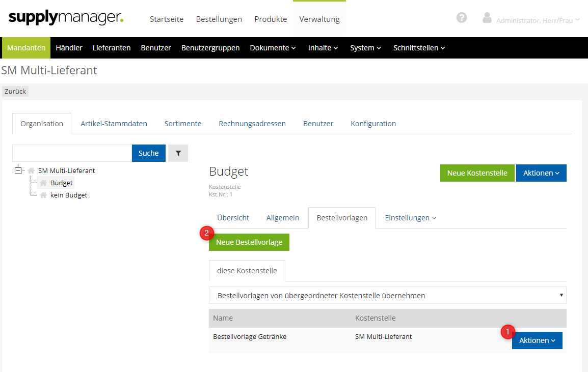The height and width of the screenshot is (372, 588).
Task: Select kein Budget in the tree
Action: click(69, 195)
